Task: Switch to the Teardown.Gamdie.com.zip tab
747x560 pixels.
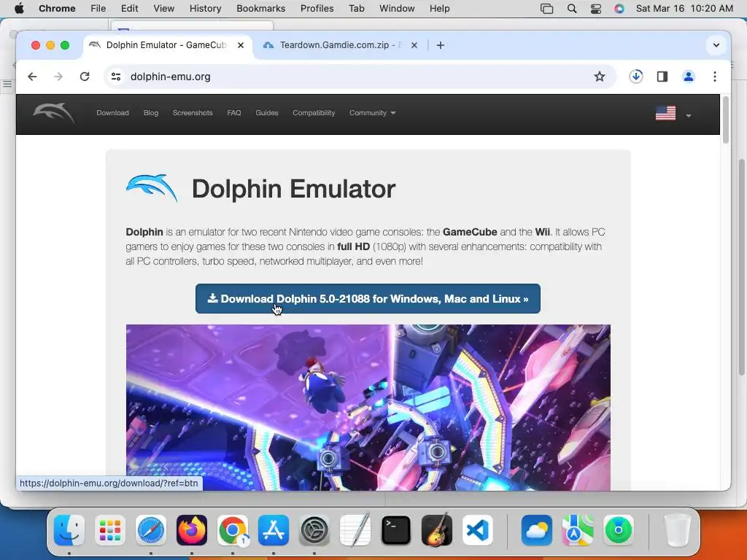Action: 341,45
